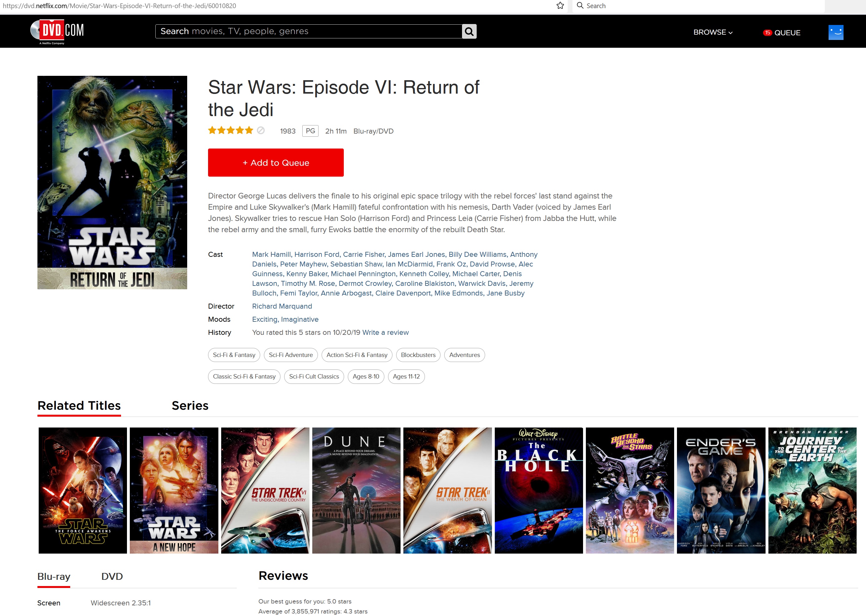Click the 2h 11m runtime text

click(336, 131)
